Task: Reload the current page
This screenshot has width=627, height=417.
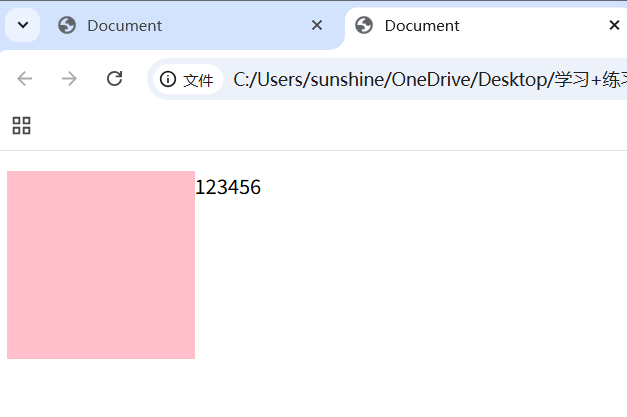Action: (x=114, y=78)
